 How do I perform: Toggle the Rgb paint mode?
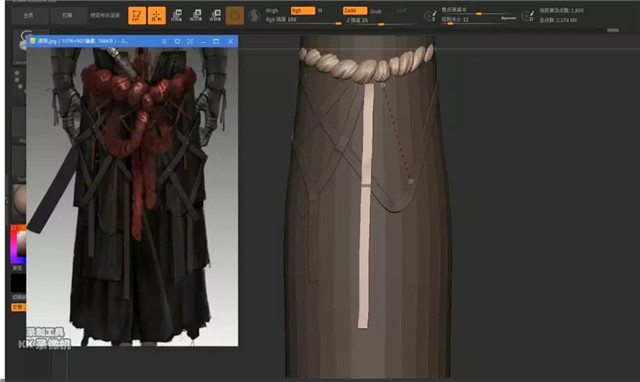pyautogui.click(x=302, y=11)
